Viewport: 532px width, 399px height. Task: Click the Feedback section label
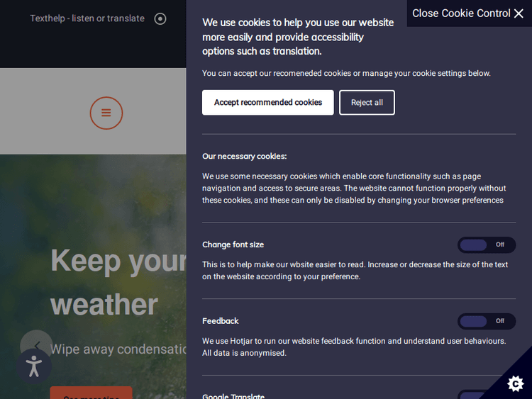point(220,321)
